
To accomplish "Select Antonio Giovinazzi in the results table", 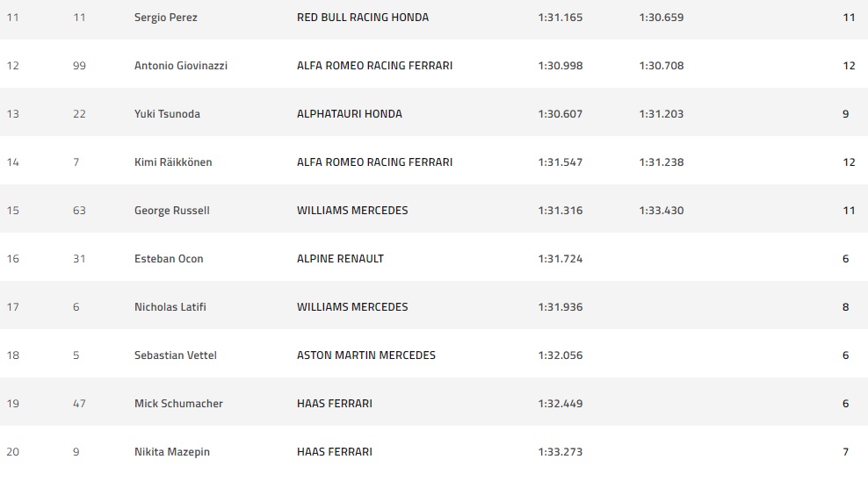I will [x=180, y=66].
